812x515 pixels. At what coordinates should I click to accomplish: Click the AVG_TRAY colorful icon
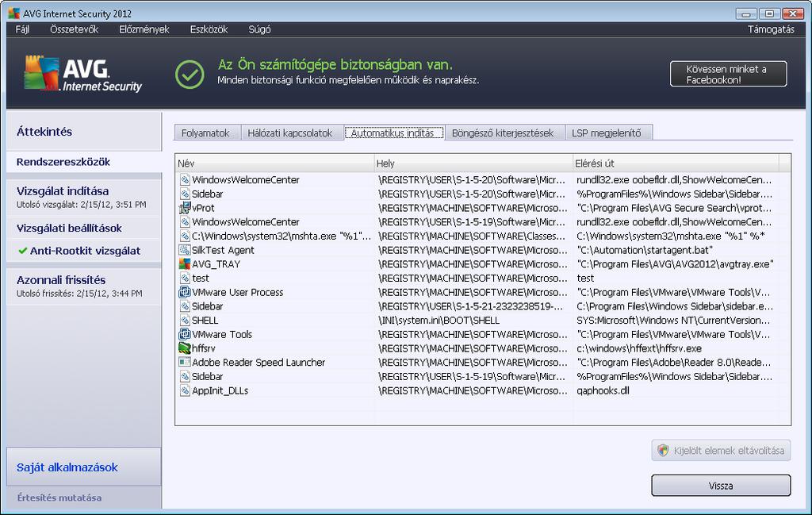click(184, 263)
